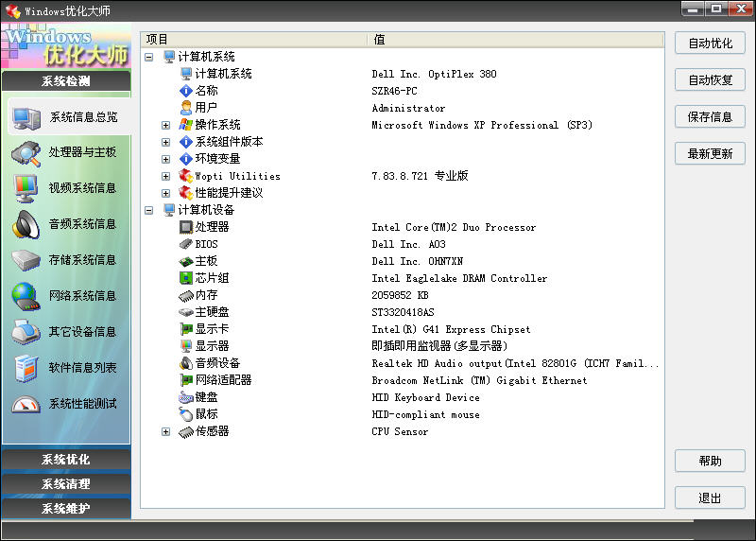Expand the 传感器 tree node
Screen dimensions: 756x541
166,431
